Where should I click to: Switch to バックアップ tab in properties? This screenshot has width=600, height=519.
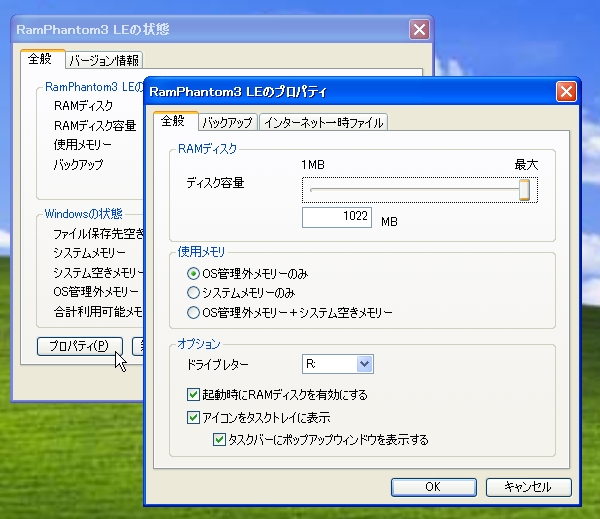[227, 122]
